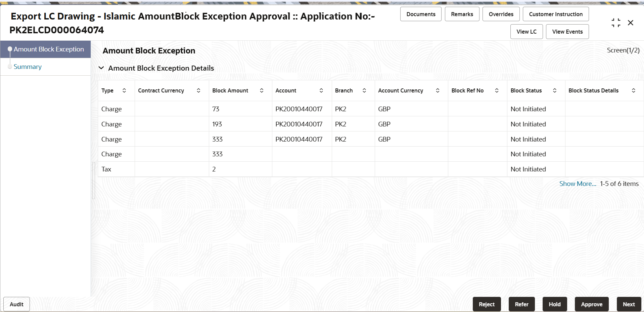Viewport: 644px width, 312px height.
Task: Select the Amount Block Exception step
Action: (49, 49)
